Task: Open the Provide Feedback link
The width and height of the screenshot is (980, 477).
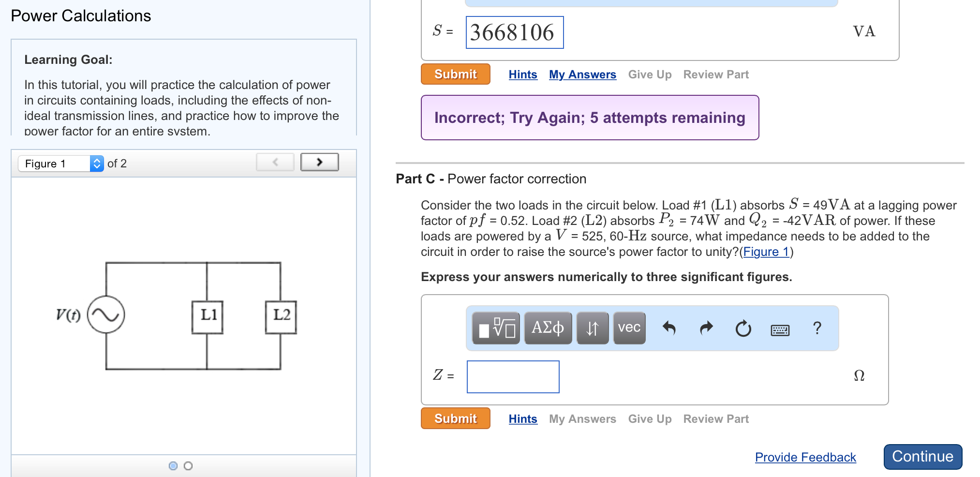Action: tap(805, 457)
